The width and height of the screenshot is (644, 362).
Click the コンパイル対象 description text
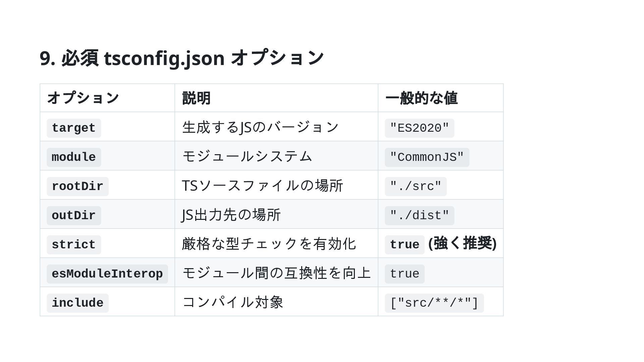click(x=233, y=302)
